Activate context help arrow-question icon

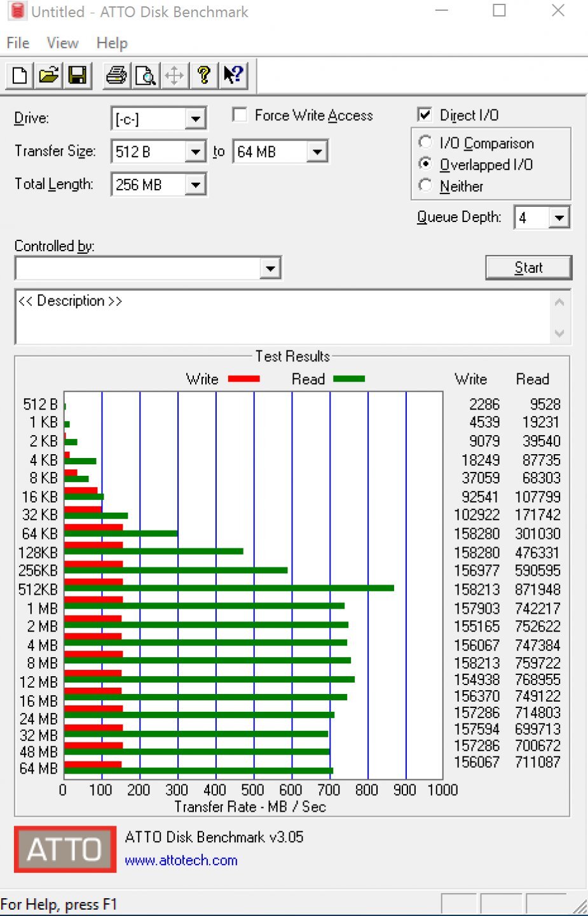[x=233, y=76]
